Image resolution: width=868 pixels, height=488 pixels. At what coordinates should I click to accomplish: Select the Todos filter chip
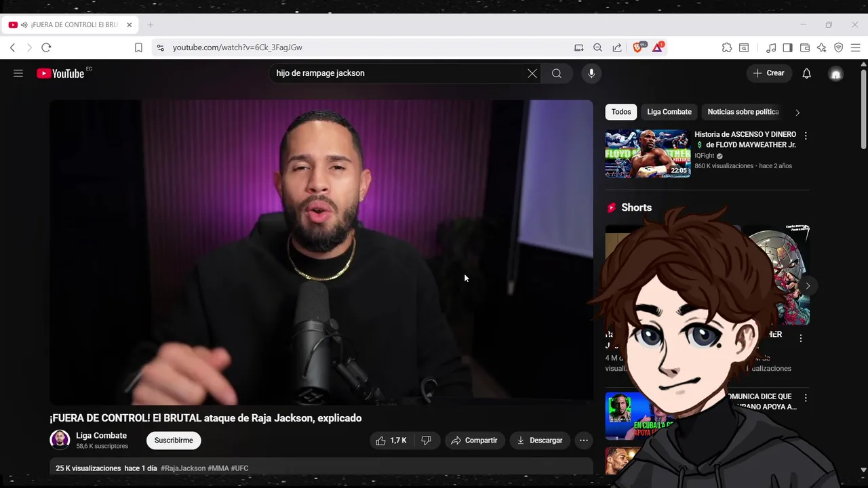pyautogui.click(x=621, y=112)
